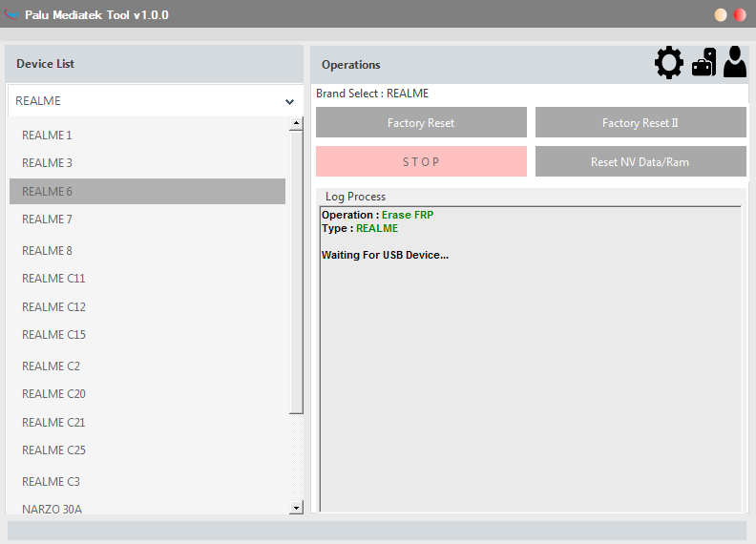Stop the running operation
The width and height of the screenshot is (756, 544).
(421, 161)
